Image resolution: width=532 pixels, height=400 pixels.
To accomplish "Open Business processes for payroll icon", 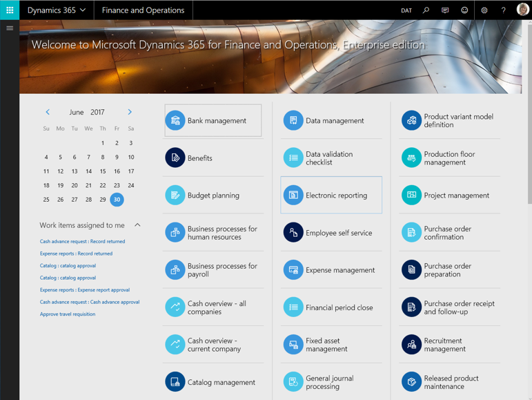I will 175,269.
